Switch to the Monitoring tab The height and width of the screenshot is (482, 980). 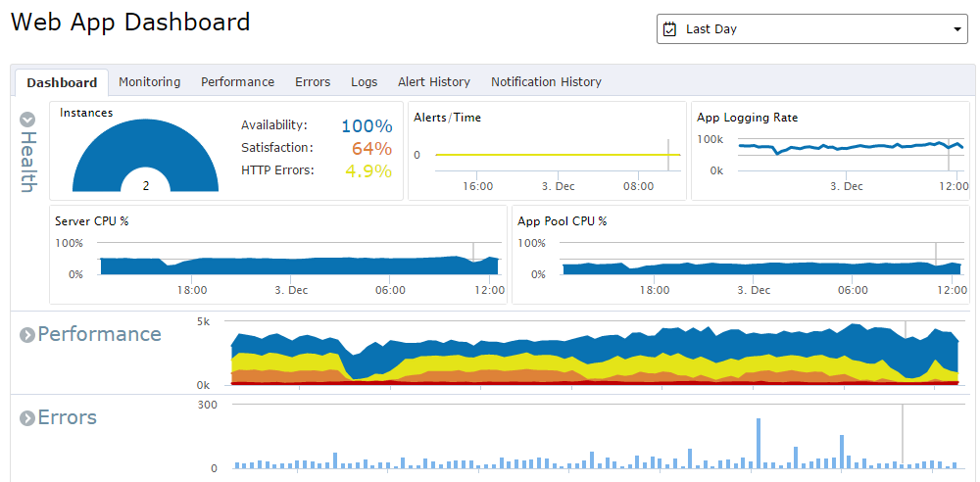click(149, 82)
